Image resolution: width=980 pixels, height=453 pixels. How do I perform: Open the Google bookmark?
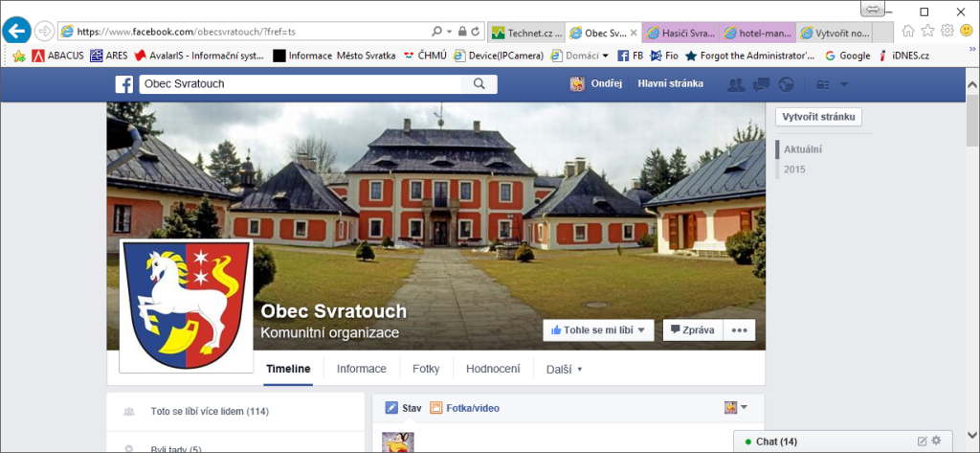click(848, 56)
